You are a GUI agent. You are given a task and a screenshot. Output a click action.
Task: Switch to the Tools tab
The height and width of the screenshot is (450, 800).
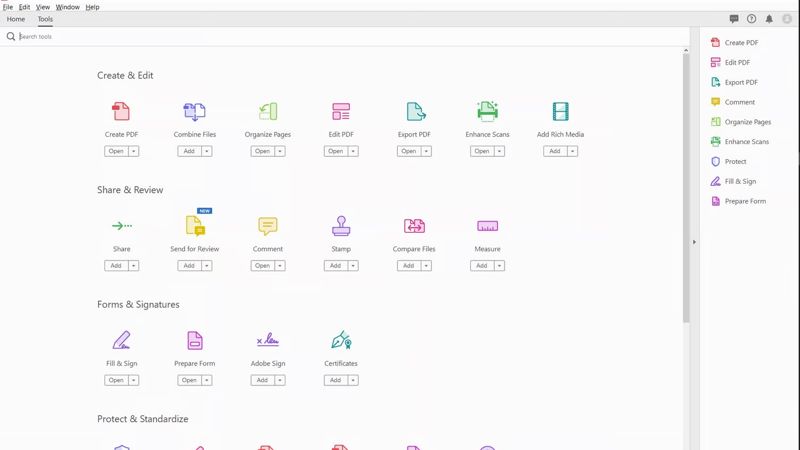click(x=45, y=19)
